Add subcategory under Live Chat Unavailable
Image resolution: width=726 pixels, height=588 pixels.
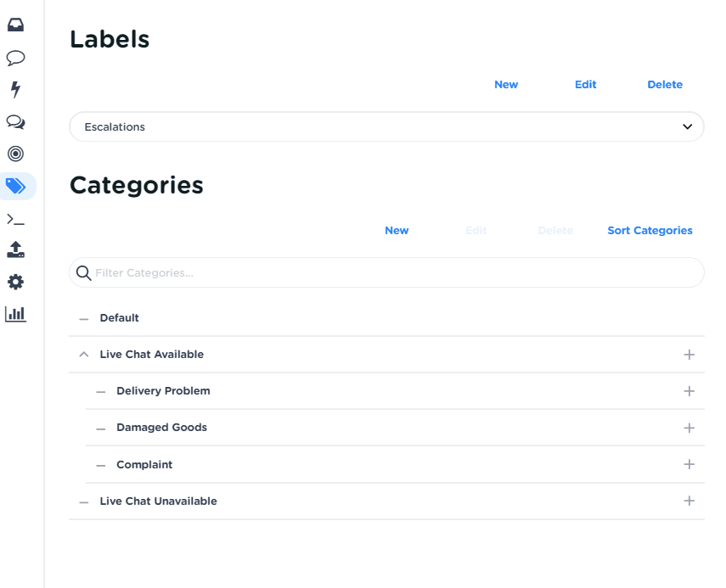[x=689, y=501]
